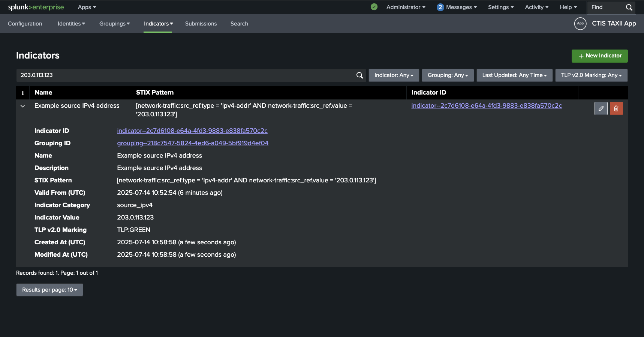The width and height of the screenshot is (644, 337).
Task: Open the Indicator: Any filter dropdown
Action: click(x=394, y=75)
